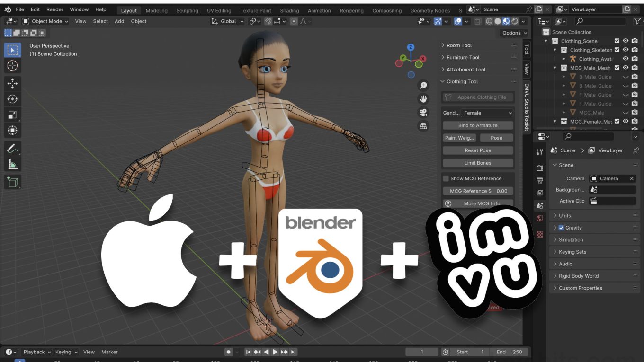This screenshot has width=644, height=362.
Task: Open the Add menu in viewport header
Action: [x=119, y=21]
